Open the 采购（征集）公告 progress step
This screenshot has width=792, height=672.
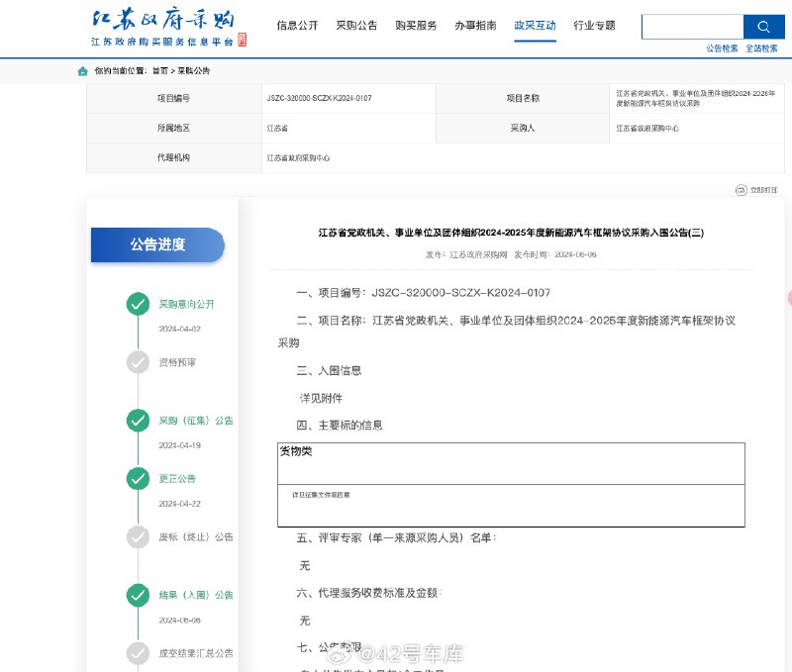pyautogui.click(x=196, y=421)
